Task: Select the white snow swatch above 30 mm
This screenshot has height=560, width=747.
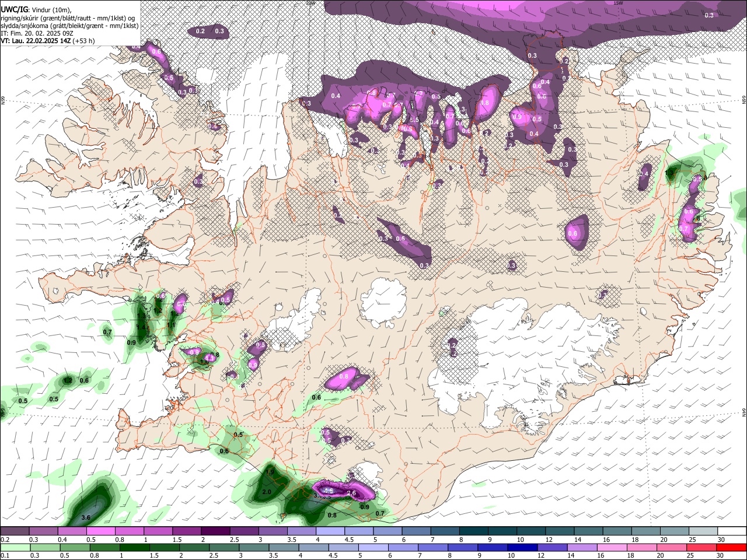Action: click(x=732, y=531)
